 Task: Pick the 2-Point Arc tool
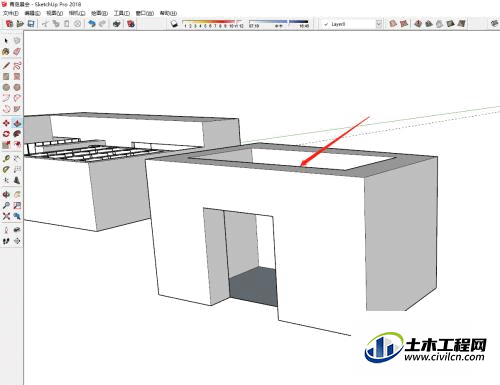[x=17, y=98]
